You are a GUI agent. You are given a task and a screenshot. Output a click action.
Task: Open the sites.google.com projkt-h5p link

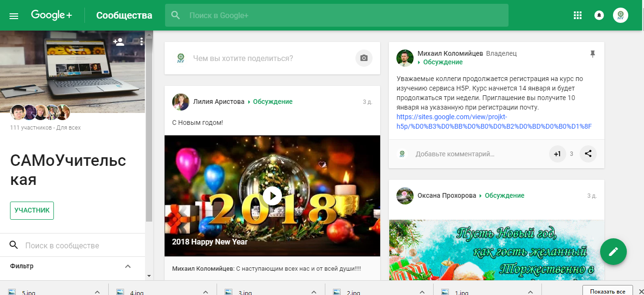(x=494, y=122)
